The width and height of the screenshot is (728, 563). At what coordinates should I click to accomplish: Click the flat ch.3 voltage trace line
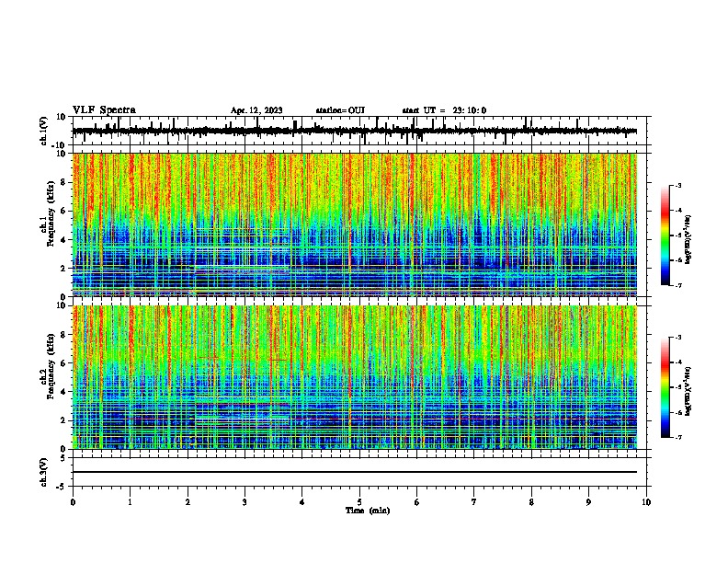pyautogui.click(x=355, y=472)
